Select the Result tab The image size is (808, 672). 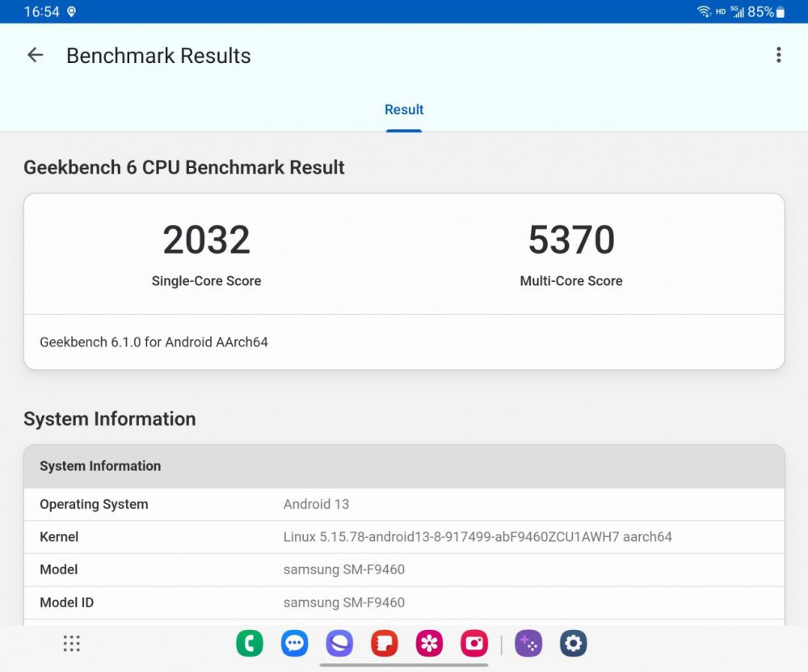click(404, 110)
